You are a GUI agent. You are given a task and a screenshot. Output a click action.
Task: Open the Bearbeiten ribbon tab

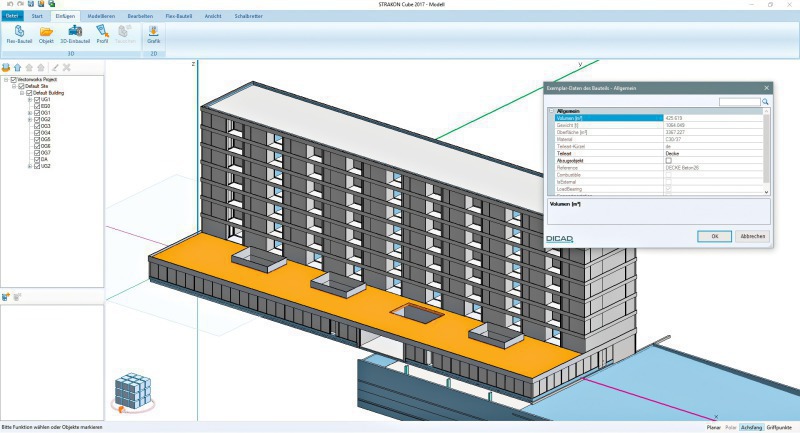pyautogui.click(x=140, y=16)
